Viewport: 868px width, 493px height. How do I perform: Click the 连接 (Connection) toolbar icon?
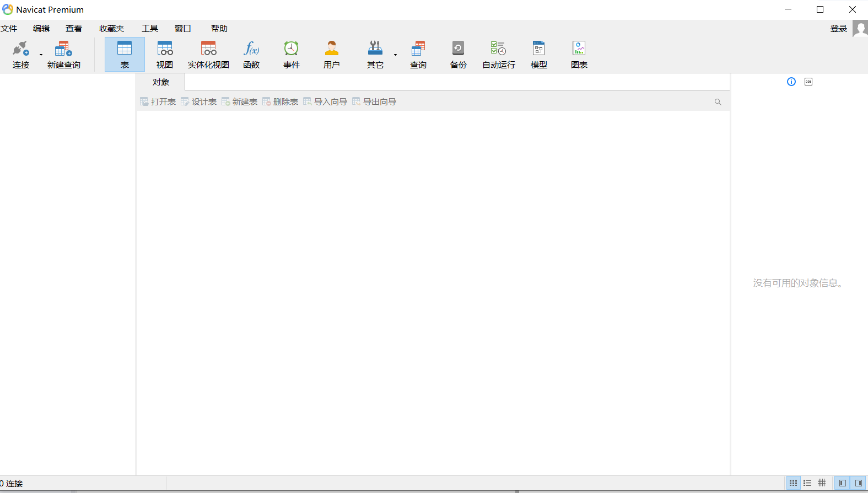[x=21, y=54]
